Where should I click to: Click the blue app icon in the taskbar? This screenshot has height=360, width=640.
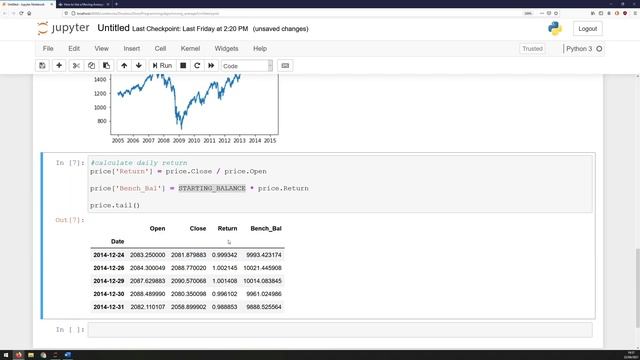click(68, 355)
